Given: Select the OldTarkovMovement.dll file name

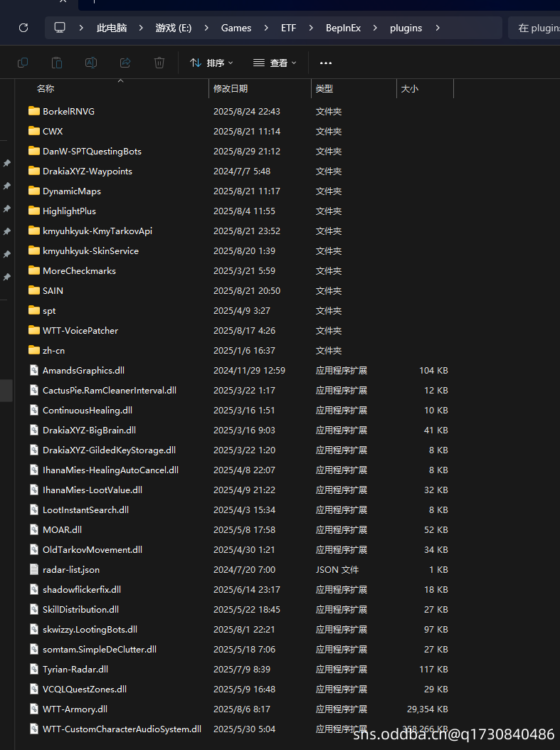Looking at the screenshot, I should pyautogui.click(x=93, y=549).
